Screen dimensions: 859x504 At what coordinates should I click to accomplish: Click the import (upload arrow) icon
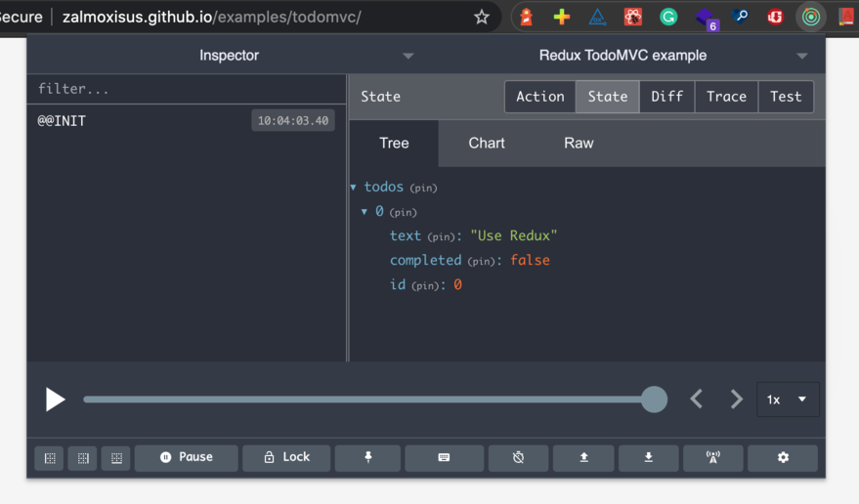click(x=583, y=457)
